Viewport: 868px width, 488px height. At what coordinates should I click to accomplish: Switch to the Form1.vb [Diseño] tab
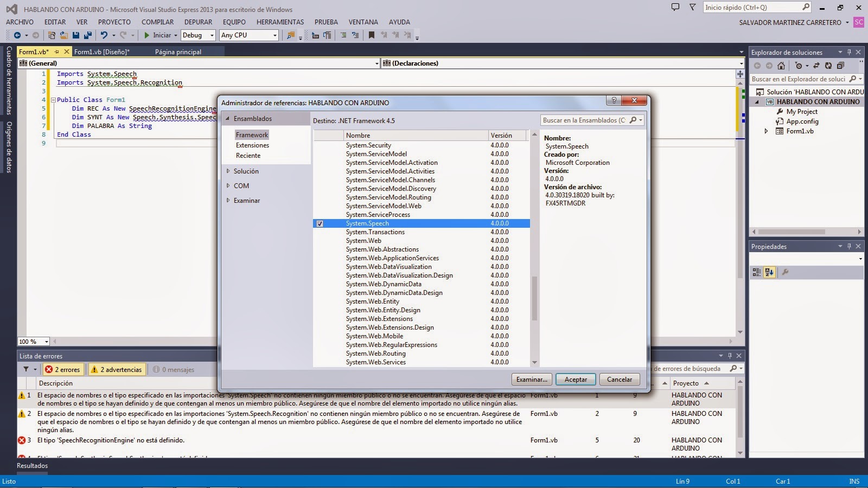click(x=102, y=52)
